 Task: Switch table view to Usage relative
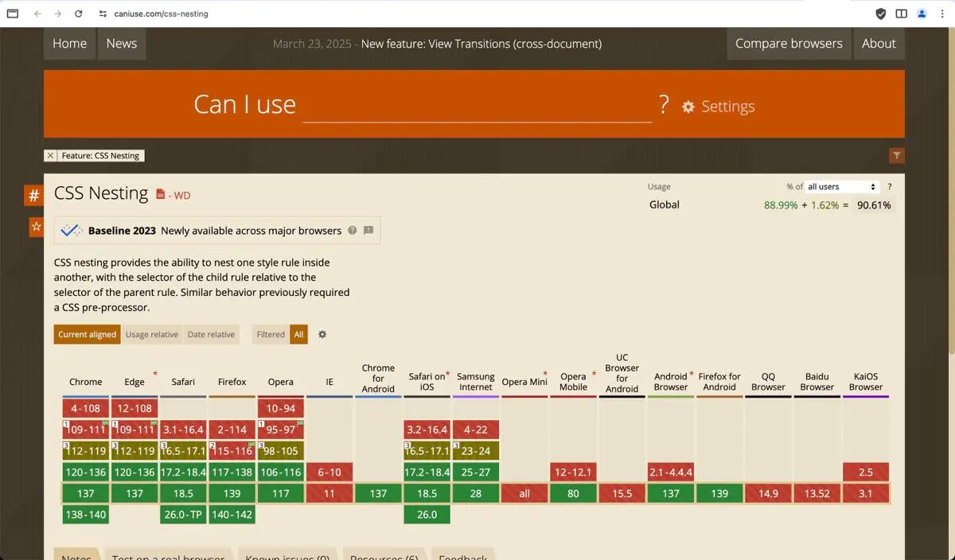pyautogui.click(x=151, y=335)
